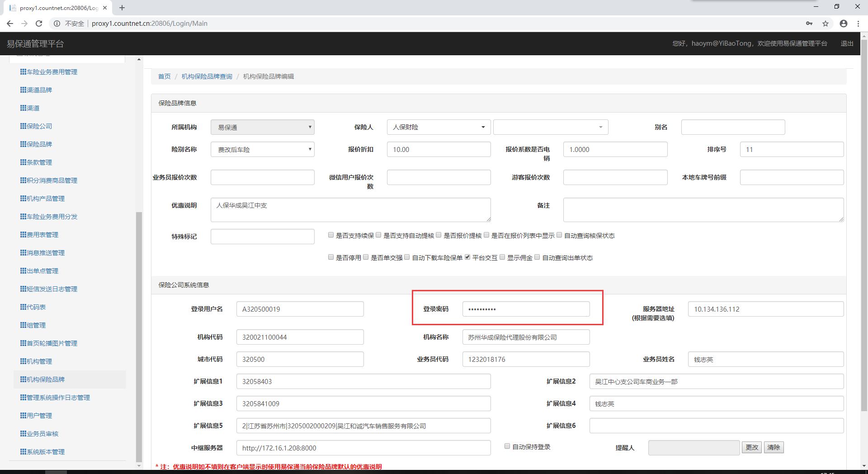Open the 保险人 dropdown showing 人保财险
Viewport: 868px width, 474px height.
[439, 127]
